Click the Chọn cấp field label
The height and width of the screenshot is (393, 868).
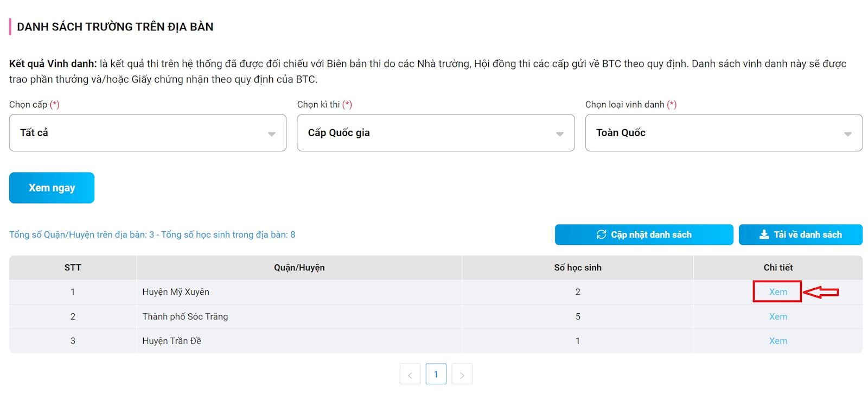34,104
